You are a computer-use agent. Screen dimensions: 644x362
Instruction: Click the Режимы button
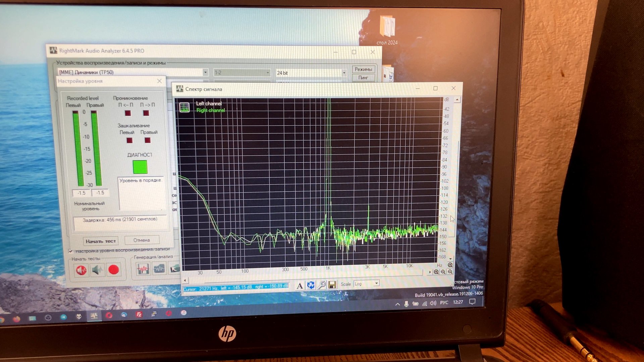(363, 69)
